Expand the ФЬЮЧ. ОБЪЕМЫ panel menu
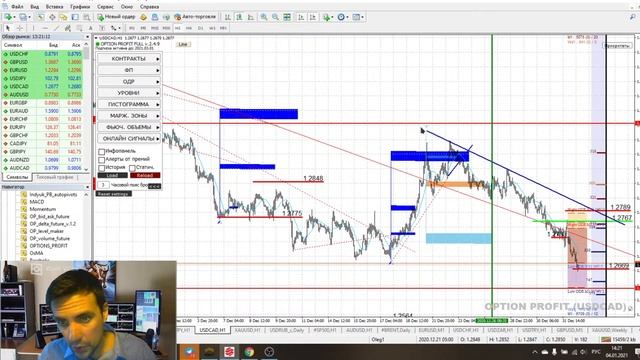Screen dimensions: 640x360 coord(129,127)
